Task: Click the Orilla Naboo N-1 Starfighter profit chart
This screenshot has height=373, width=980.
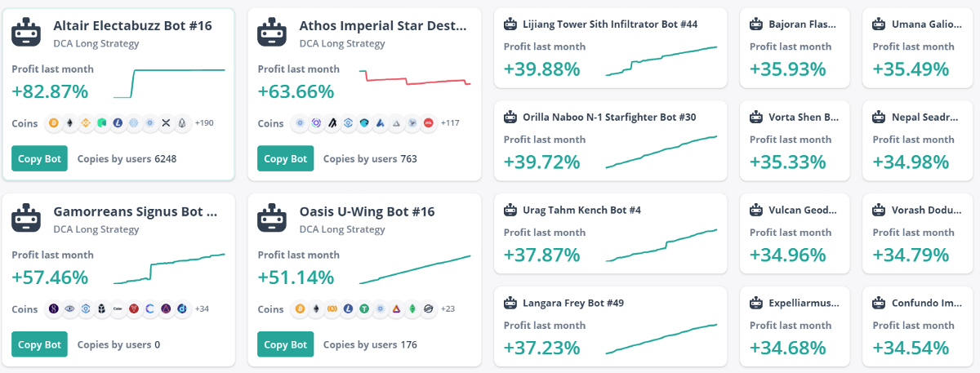Action: (x=661, y=152)
